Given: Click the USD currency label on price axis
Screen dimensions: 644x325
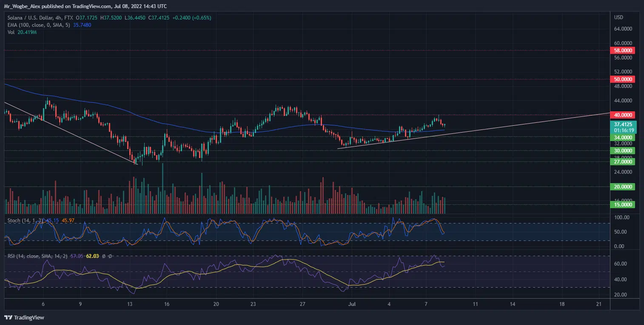Looking at the screenshot, I should click(x=618, y=17).
